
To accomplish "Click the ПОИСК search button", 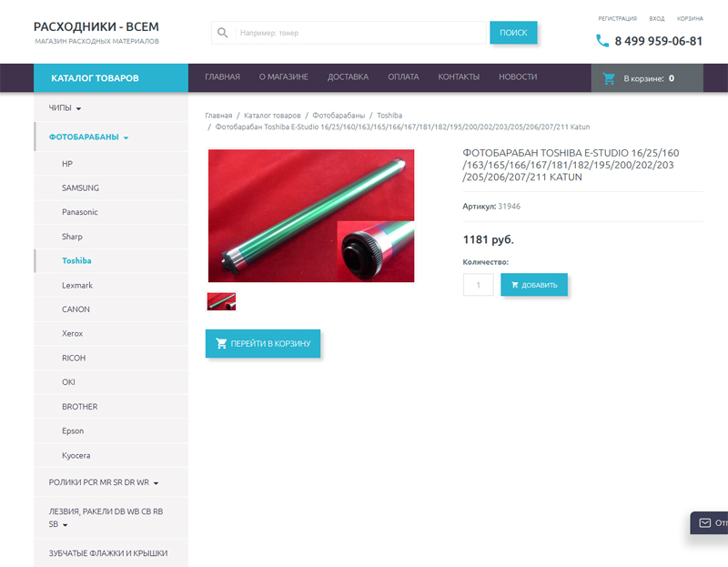I will (513, 33).
